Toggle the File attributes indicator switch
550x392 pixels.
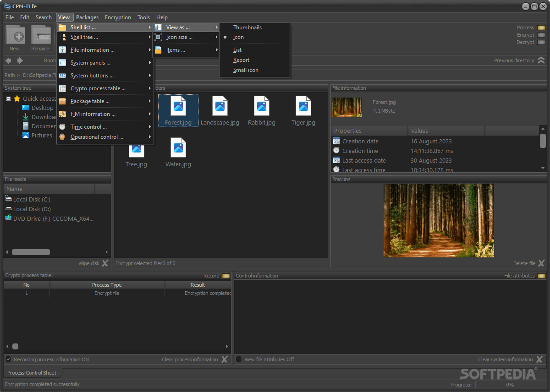pyautogui.click(x=541, y=276)
